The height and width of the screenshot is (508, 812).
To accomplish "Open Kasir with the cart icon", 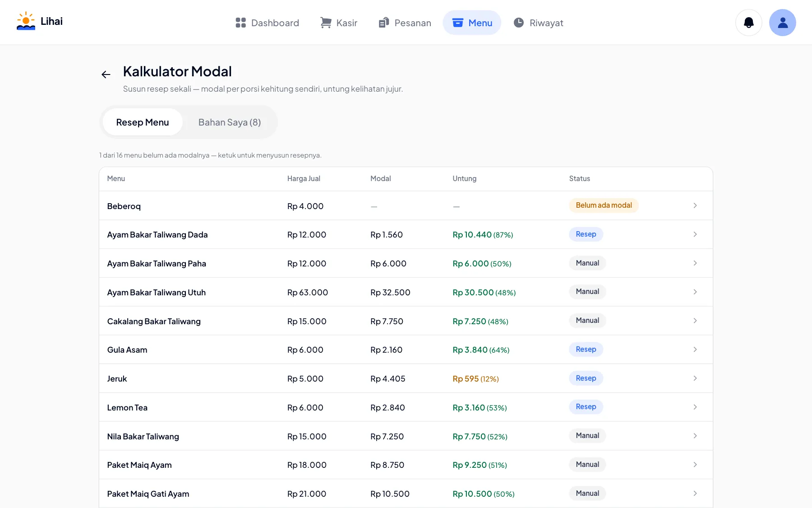I will pyautogui.click(x=326, y=23).
